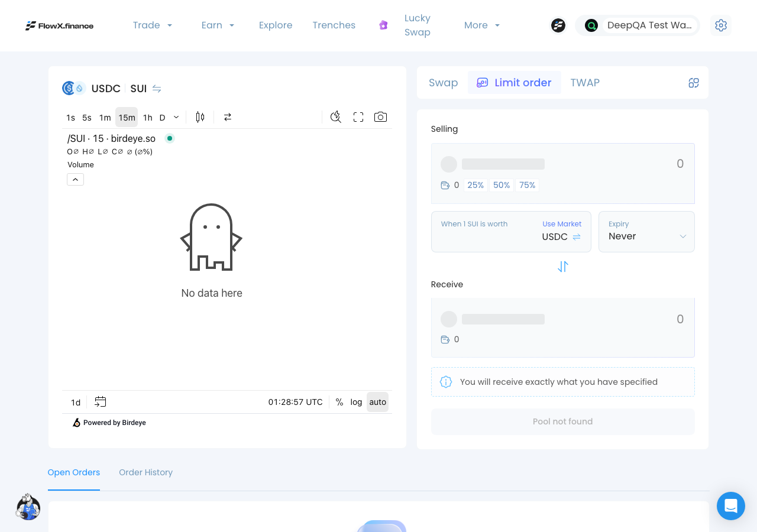Go to the Explore page
This screenshot has width=757, height=532.
[x=276, y=25]
